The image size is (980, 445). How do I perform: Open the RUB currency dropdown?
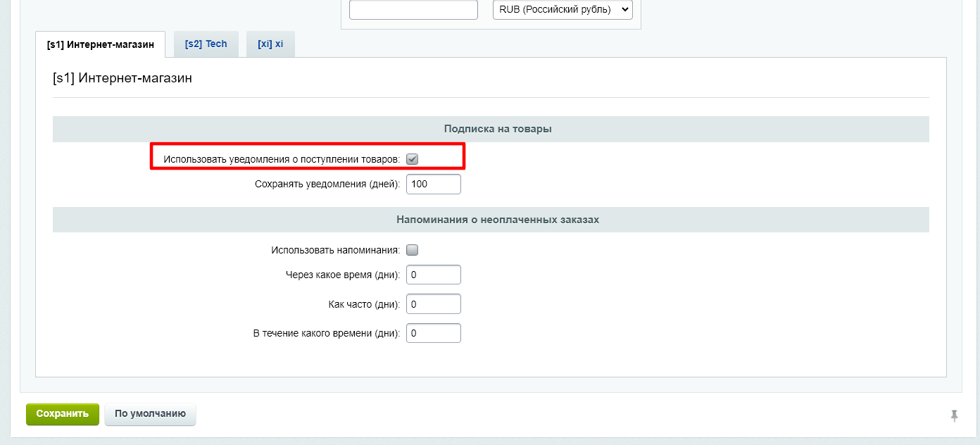562,10
